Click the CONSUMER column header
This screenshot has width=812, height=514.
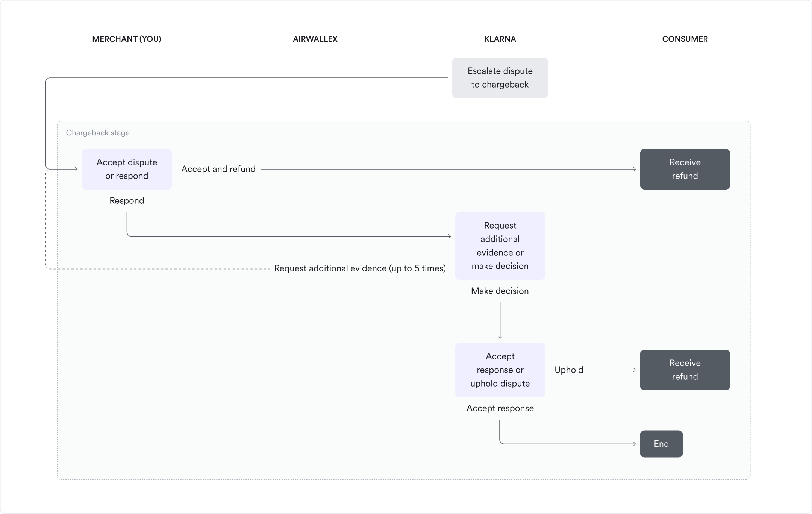685,39
